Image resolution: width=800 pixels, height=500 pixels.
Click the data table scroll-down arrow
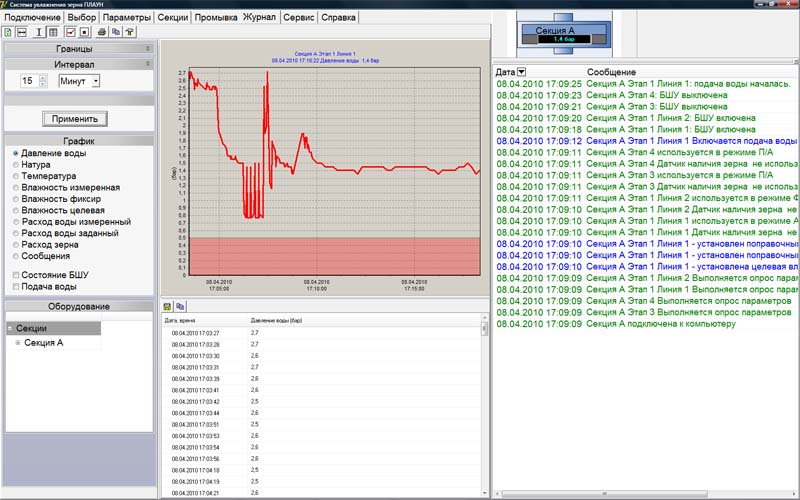[x=484, y=493]
